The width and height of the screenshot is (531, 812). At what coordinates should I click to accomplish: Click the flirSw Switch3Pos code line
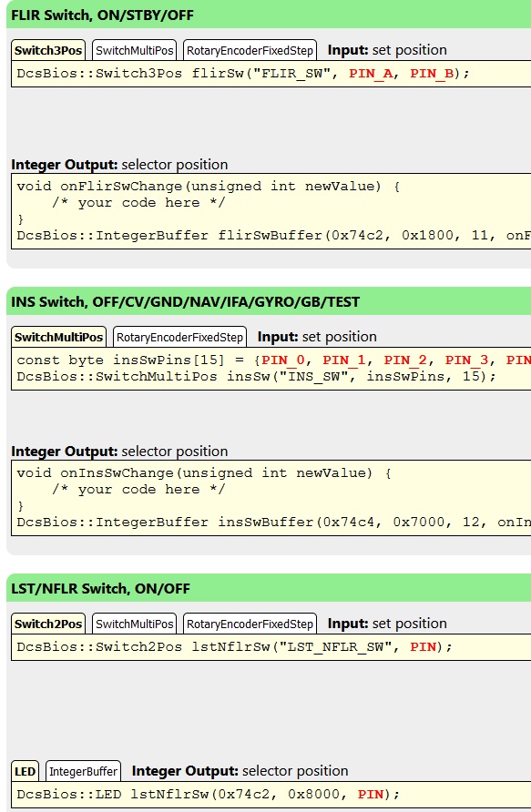(243, 74)
